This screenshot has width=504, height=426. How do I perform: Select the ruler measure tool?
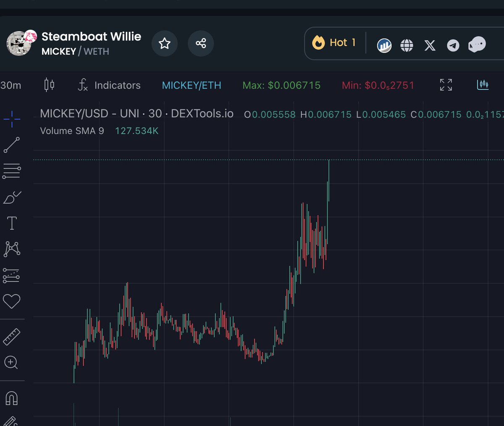point(12,337)
